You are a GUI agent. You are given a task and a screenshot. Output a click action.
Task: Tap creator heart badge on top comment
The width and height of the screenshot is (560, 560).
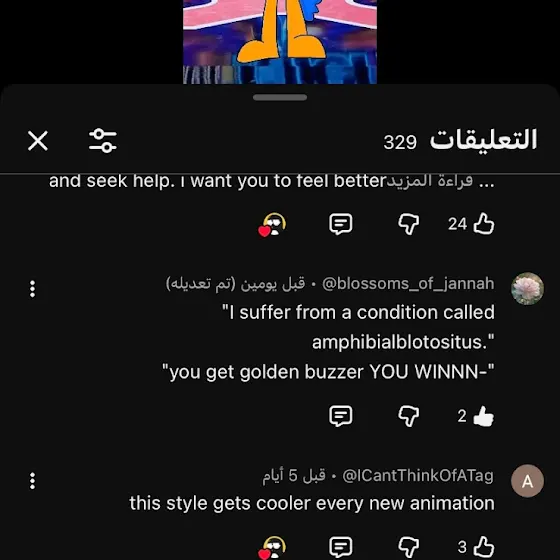coord(272,225)
